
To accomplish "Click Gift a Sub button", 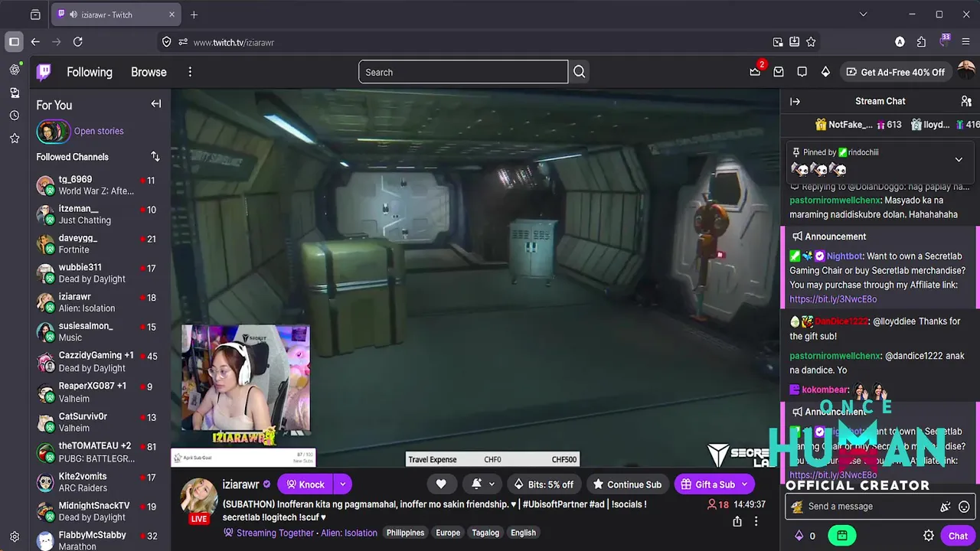I will point(708,484).
